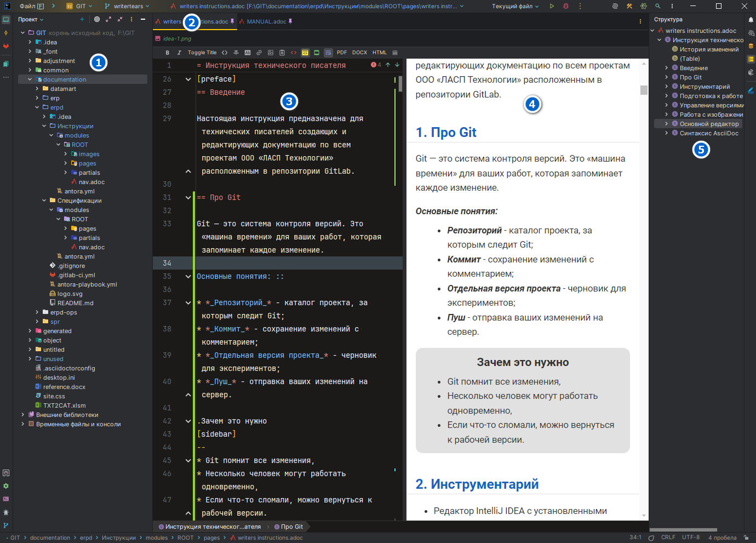The height and width of the screenshot is (543, 756).
Task: Click the preview pane vertical scrollbar thumb
Action: (x=644, y=90)
